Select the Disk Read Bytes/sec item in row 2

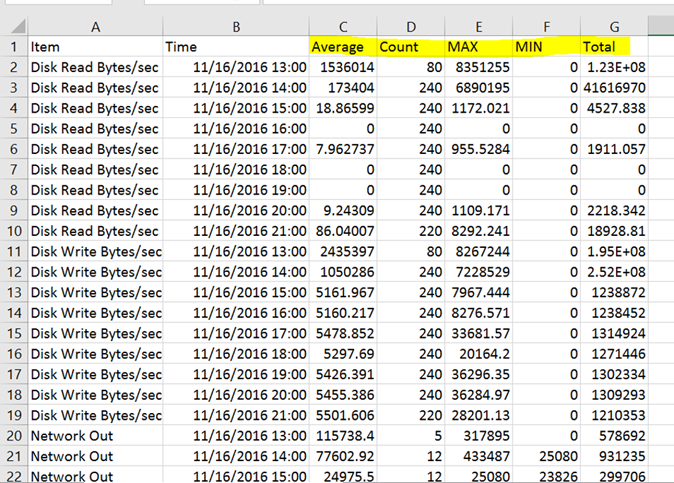pos(95,67)
